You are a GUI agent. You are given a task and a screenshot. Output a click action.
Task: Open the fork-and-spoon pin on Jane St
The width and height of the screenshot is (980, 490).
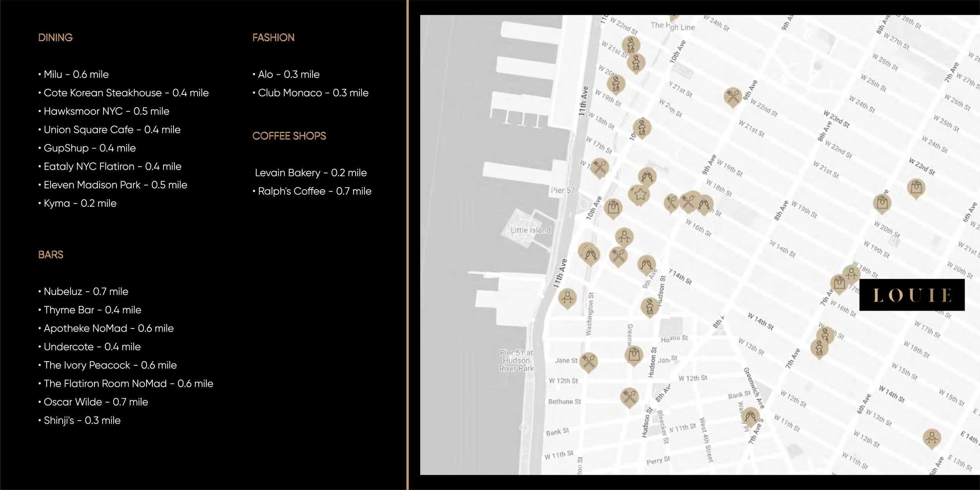pyautogui.click(x=588, y=361)
